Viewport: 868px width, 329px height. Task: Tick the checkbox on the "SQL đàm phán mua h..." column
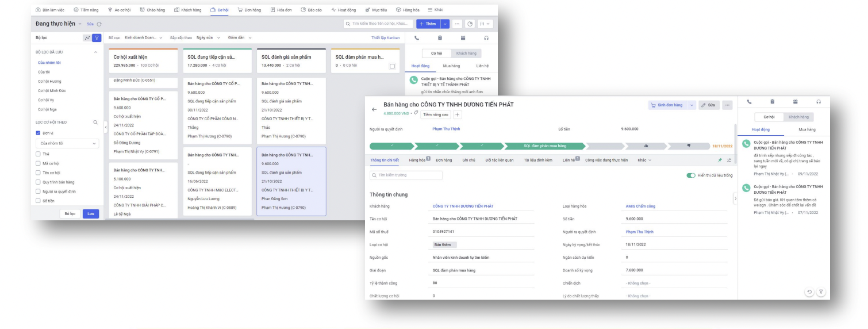[392, 66]
